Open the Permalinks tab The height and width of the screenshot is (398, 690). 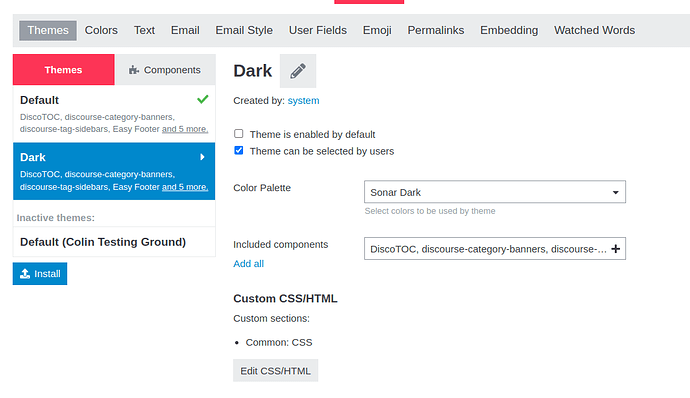coord(436,30)
